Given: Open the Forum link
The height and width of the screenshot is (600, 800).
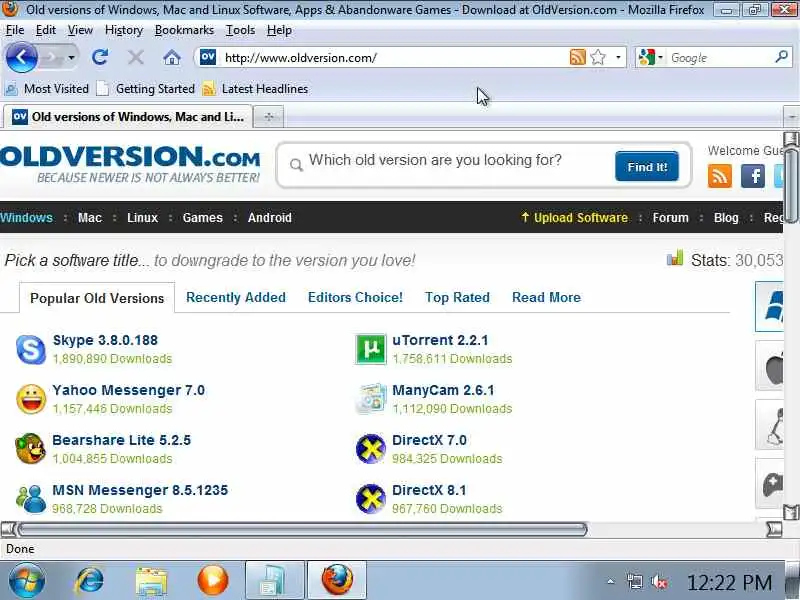Looking at the screenshot, I should coord(670,218).
